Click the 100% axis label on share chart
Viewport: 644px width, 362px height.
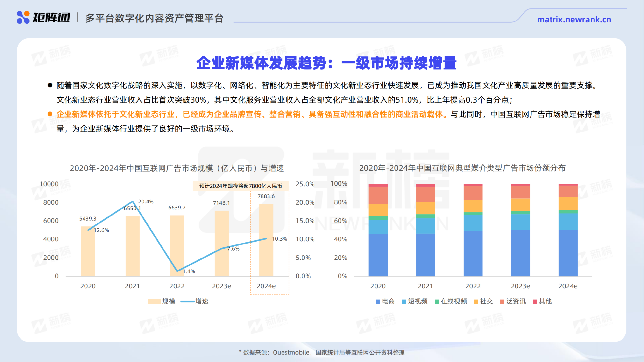coord(339,184)
